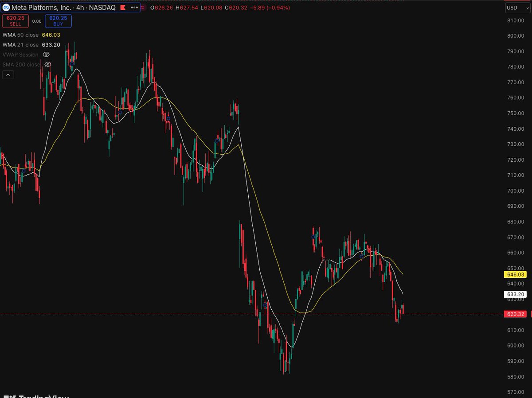Image resolution: width=532 pixels, height=398 pixels.
Task: Click 600.00 on the price axis
Action: [x=515, y=346]
